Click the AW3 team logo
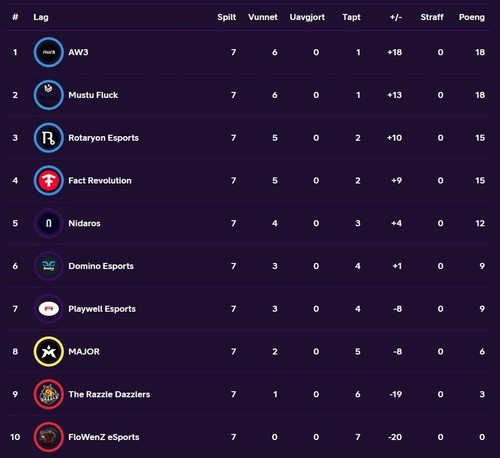Image resolution: width=500 pixels, height=458 pixels. pyautogui.click(x=49, y=52)
